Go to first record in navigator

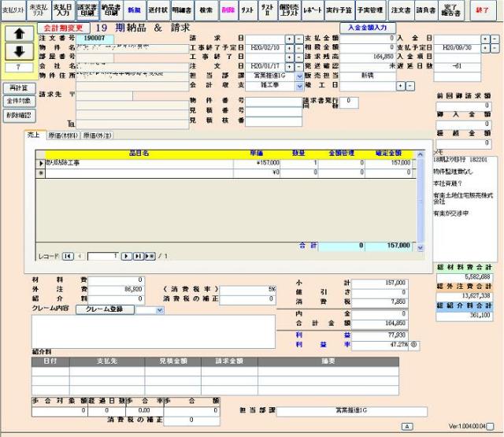tap(68, 256)
